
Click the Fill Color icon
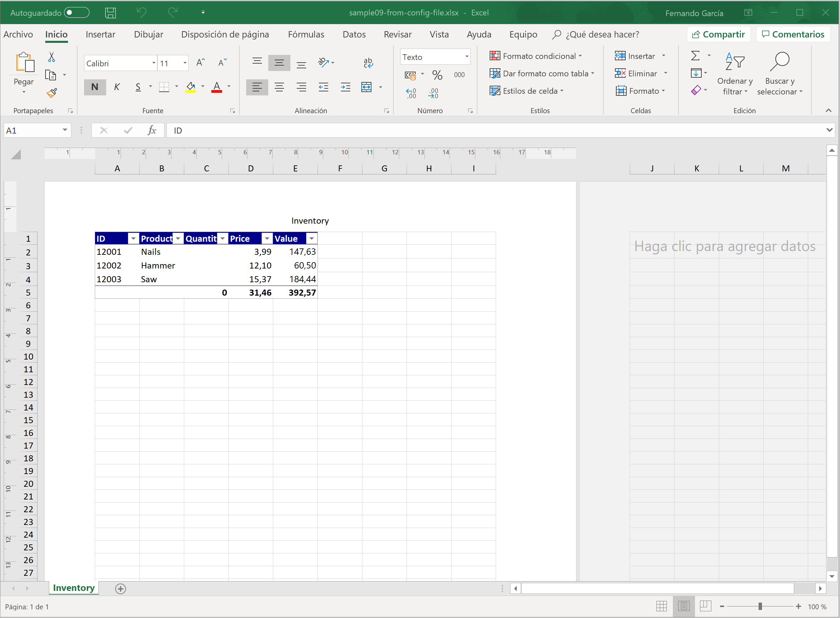(x=190, y=87)
